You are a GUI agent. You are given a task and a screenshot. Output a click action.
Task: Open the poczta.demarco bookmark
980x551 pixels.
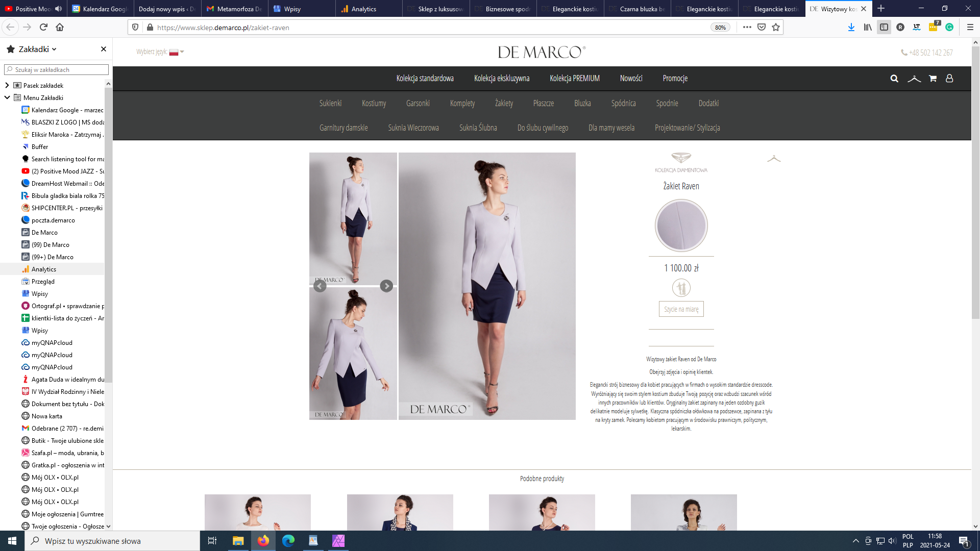(53, 220)
